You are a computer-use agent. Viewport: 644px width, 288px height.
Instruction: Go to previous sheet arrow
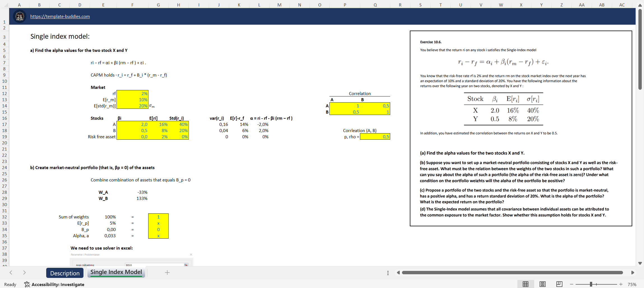[x=11, y=272]
